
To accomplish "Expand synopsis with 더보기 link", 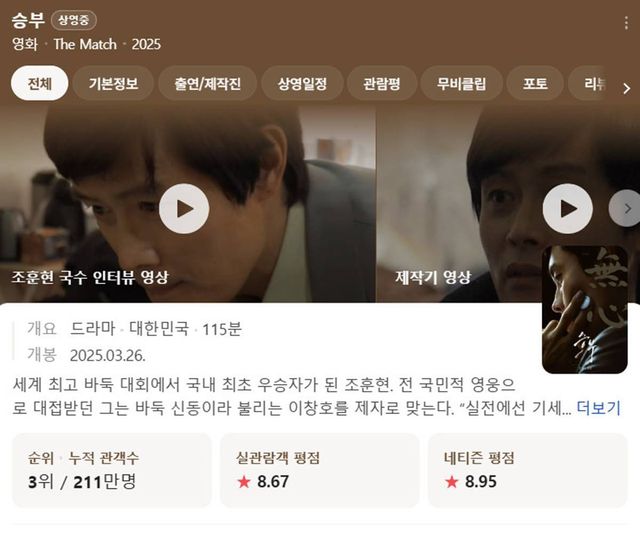I will 598,408.
